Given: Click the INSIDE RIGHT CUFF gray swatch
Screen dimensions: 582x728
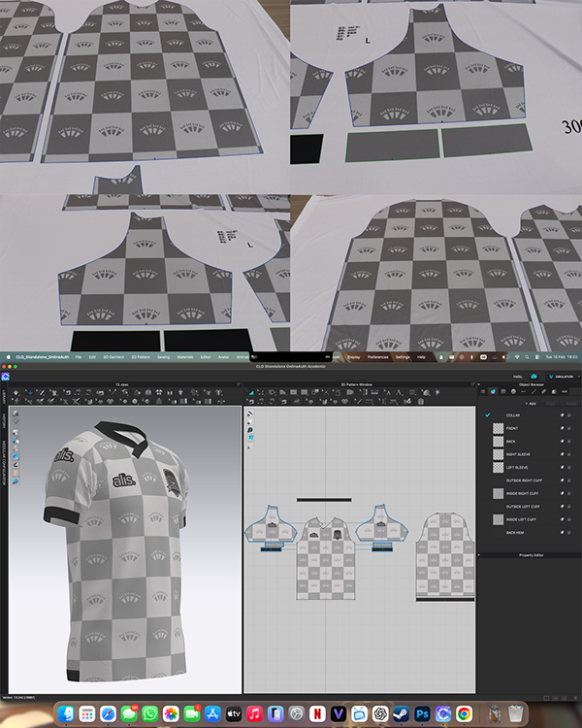Looking at the screenshot, I should pos(498,493).
